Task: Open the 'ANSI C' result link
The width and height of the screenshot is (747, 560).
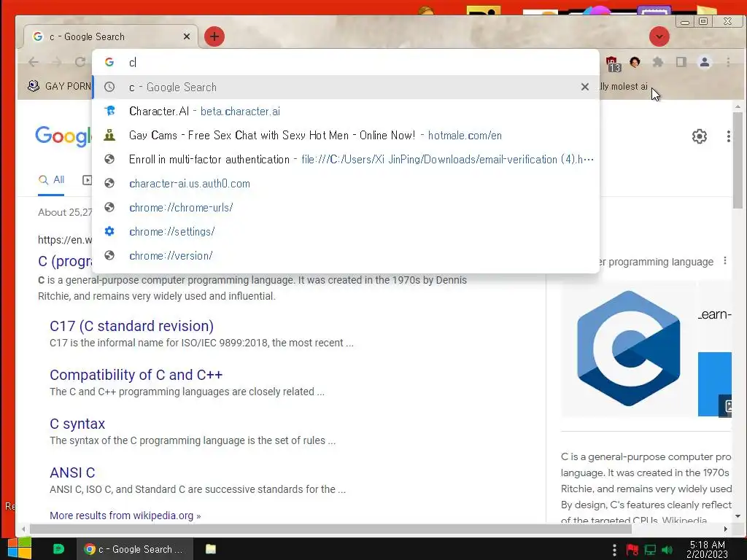Action: pyautogui.click(x=72, y=472)
